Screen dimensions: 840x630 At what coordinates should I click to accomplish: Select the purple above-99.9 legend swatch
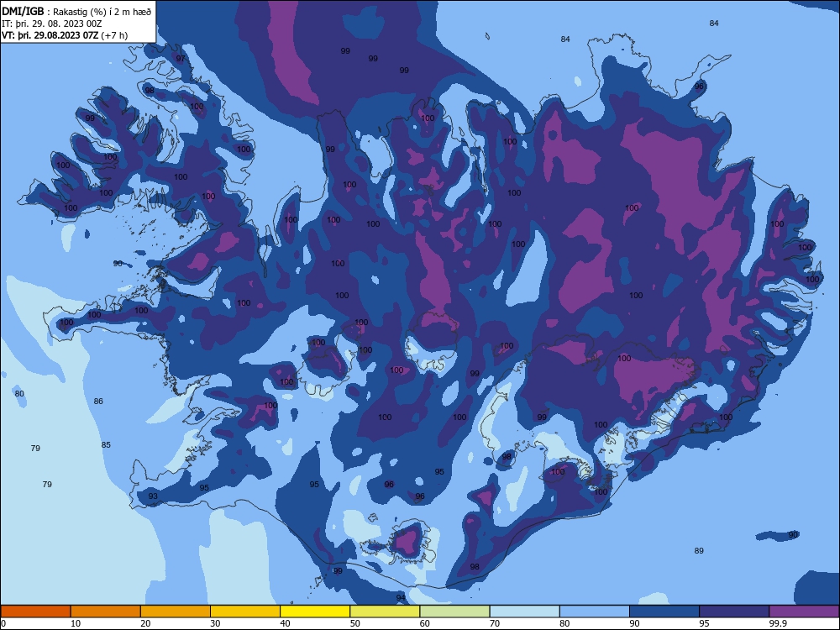(804, 612)
